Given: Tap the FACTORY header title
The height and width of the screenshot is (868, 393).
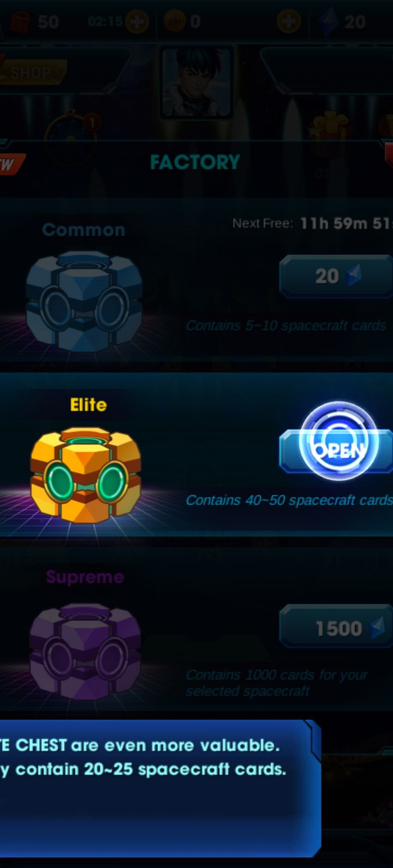Looking at the screenshot, I should (x=195, y=162).
